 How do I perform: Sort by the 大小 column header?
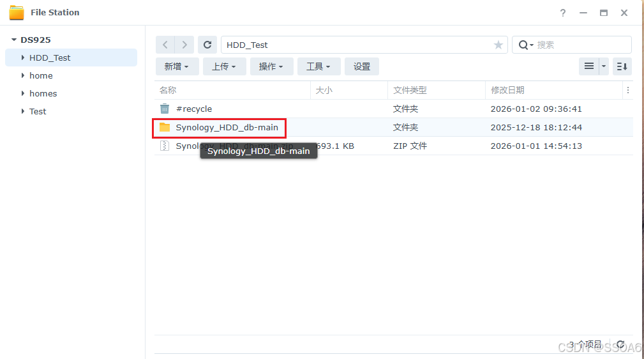tap(349, 90)
